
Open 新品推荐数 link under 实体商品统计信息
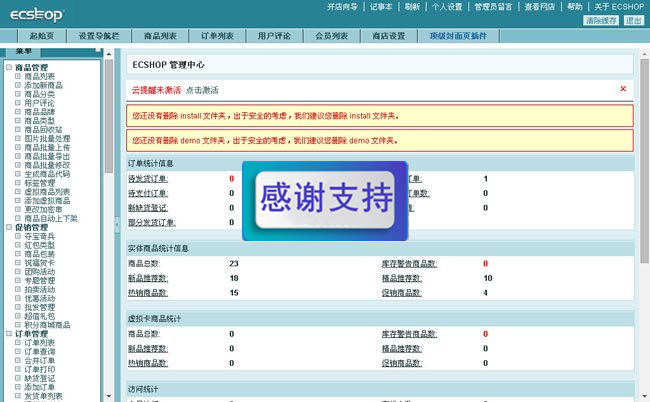(148, 278)
